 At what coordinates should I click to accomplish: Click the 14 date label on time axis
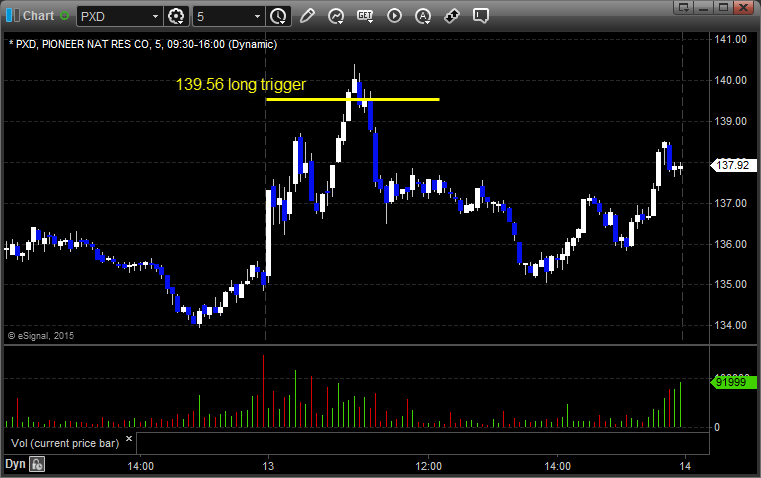[685, 466]
